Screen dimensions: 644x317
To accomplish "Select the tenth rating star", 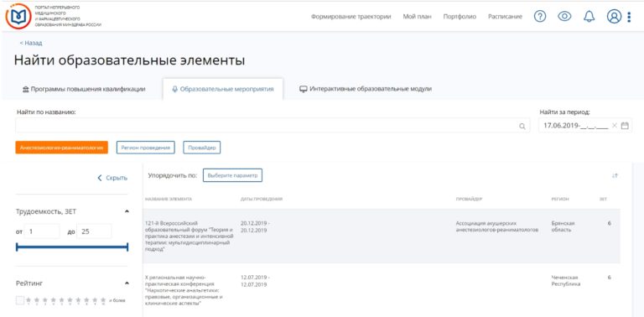I will [x=103, y=300].
